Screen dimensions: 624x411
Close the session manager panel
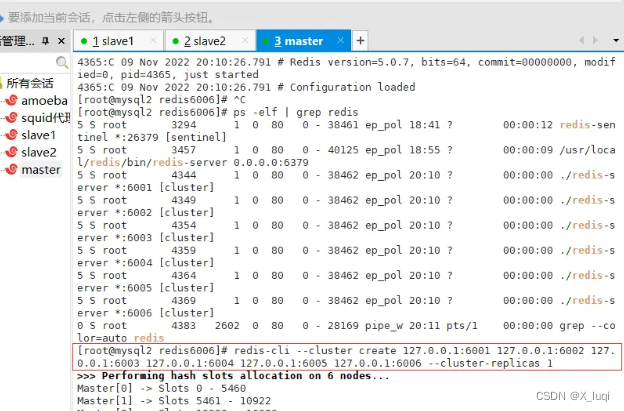[x=61, y=41]
